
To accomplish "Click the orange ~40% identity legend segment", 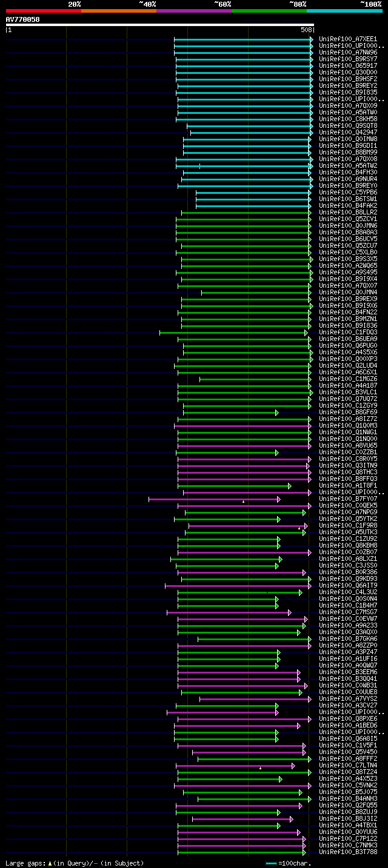I will (118, 11).
